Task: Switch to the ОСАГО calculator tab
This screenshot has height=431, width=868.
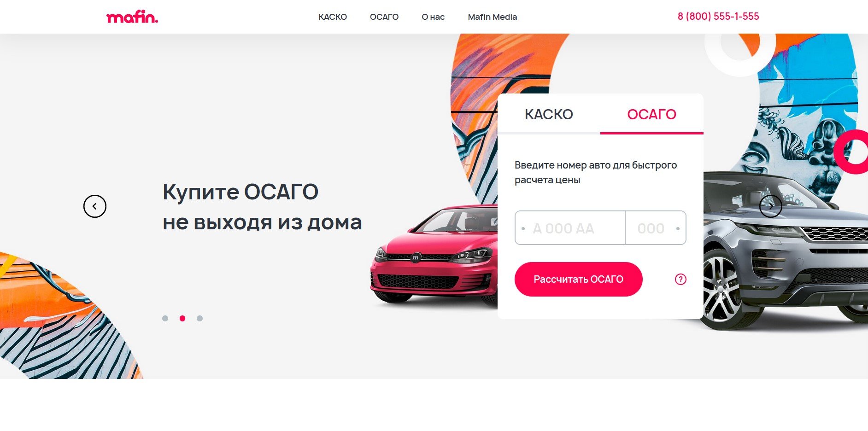Action: (x=651, y=114)
